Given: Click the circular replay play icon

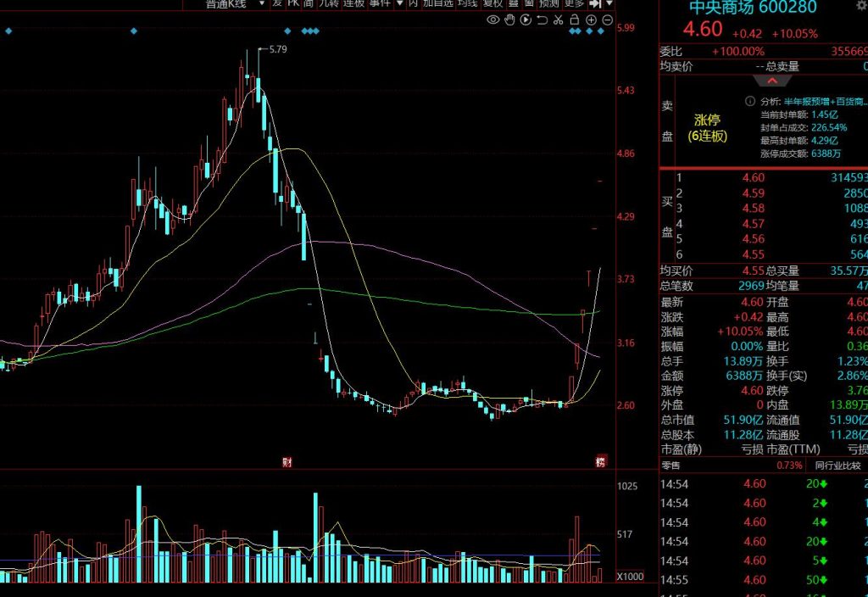Looking at the screenshot, I should click(526, 20).
